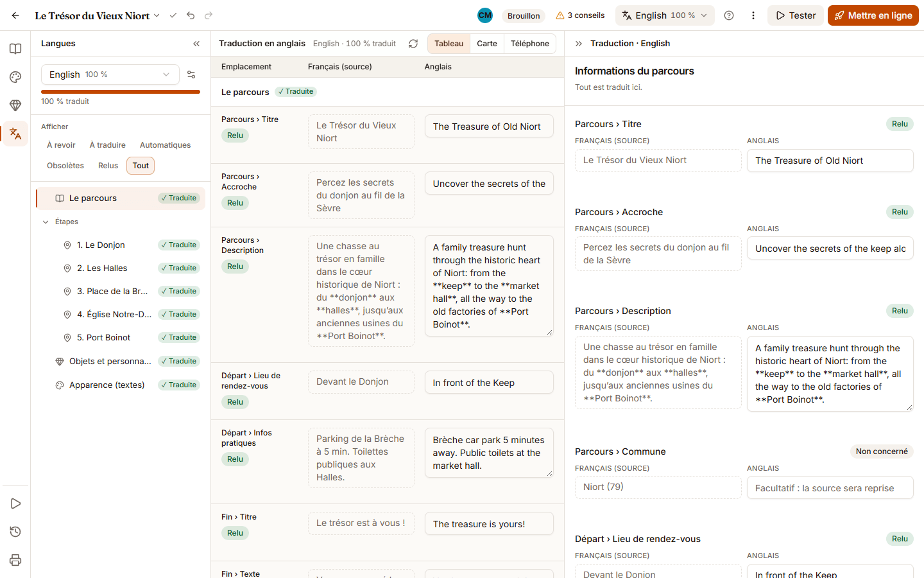This screenshot has width=924, height=578.
Task: Collapse the Langues panel with double chevron
Action: coord(196,44)
